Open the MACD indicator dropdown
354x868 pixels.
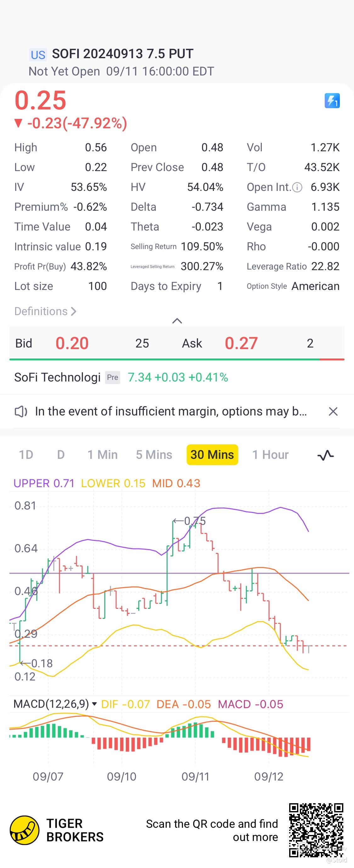coord(94,704)
